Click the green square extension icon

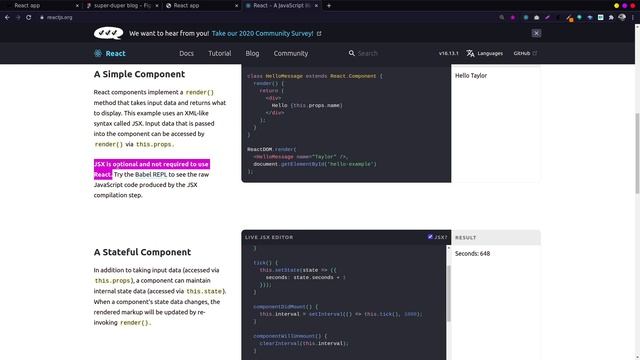[600, 18]
